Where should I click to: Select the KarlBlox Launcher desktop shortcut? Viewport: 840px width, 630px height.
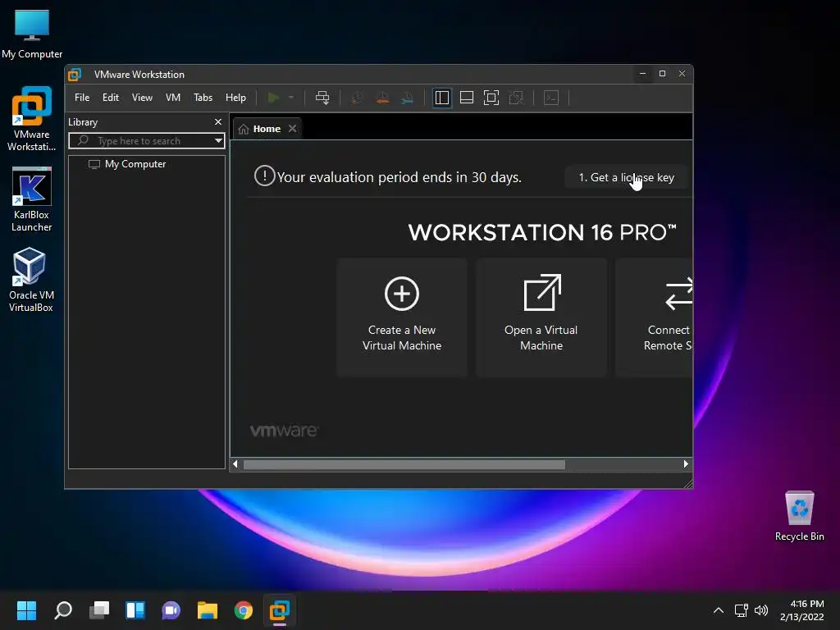[32, 199]
